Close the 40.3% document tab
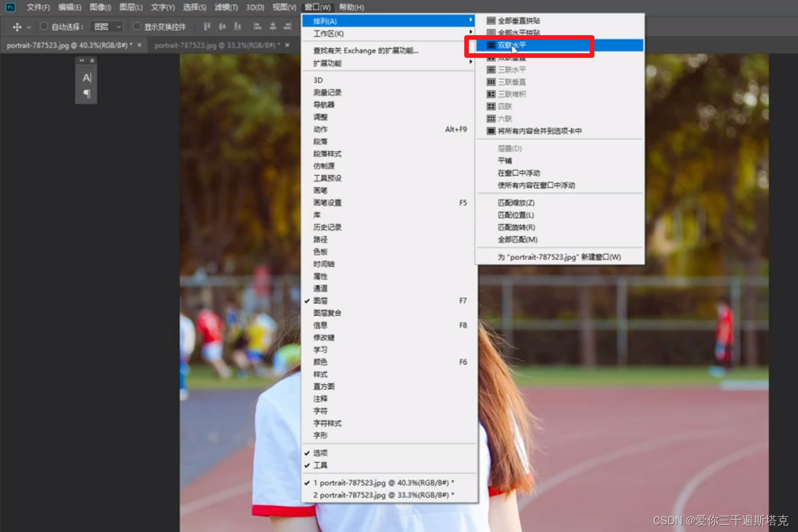 click(140, 45)
